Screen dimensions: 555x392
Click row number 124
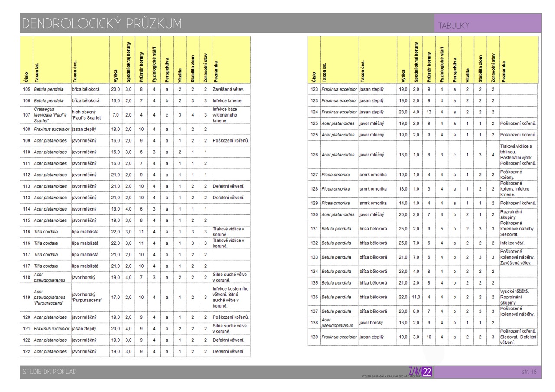pyautogui.click(x=314, y=112)
